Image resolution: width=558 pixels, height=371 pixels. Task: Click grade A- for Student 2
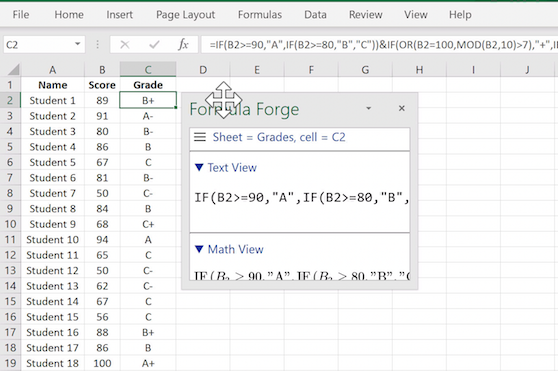148,116
